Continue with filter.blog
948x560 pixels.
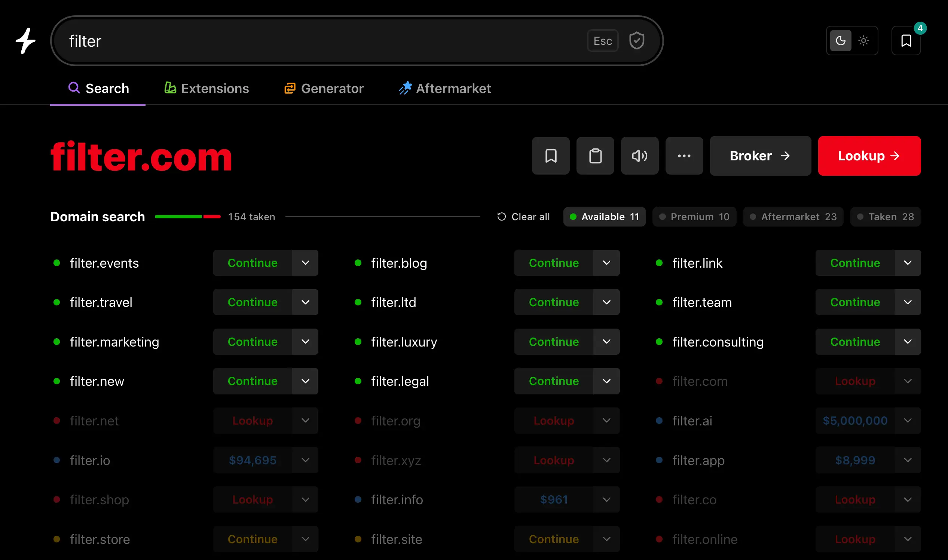point(553,263)
